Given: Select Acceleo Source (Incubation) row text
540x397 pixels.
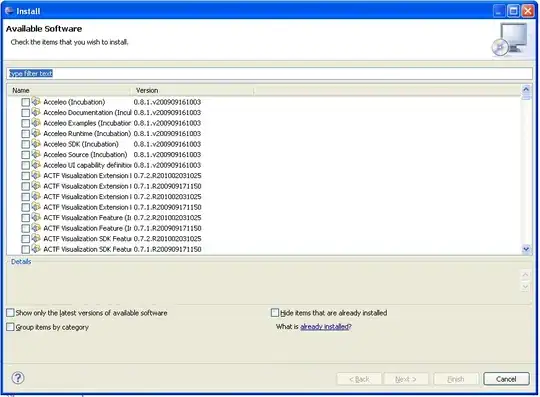Looking at the screenshot, I should [85, 155].
